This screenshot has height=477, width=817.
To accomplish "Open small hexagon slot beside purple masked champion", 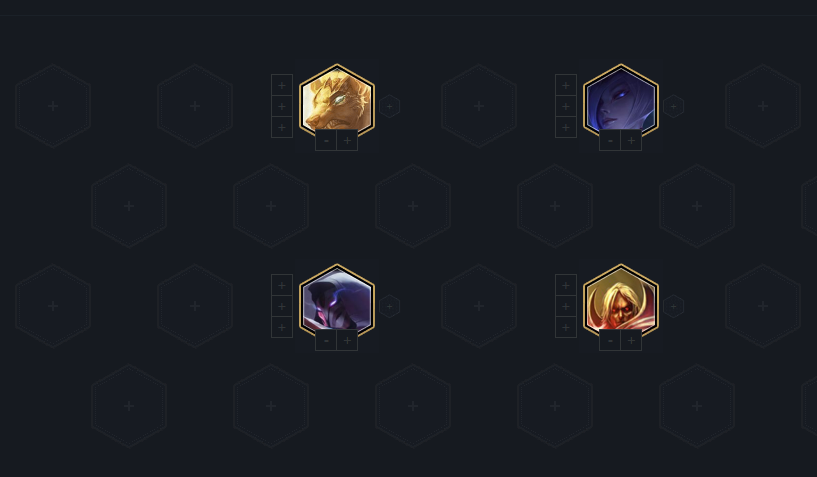I will point(389,306).
